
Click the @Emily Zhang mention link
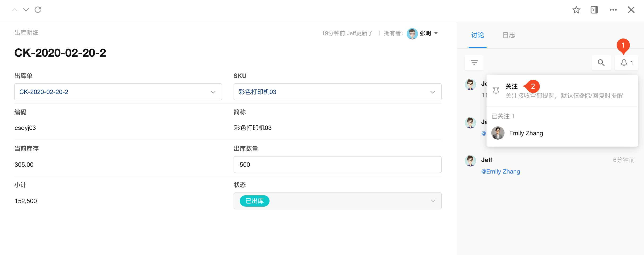click(x=500, y=171)
